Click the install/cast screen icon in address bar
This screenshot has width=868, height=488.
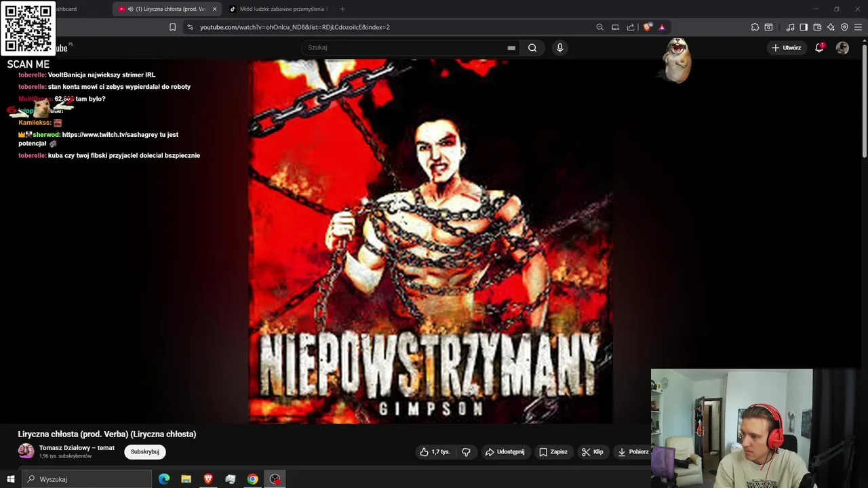coord(615,27)
